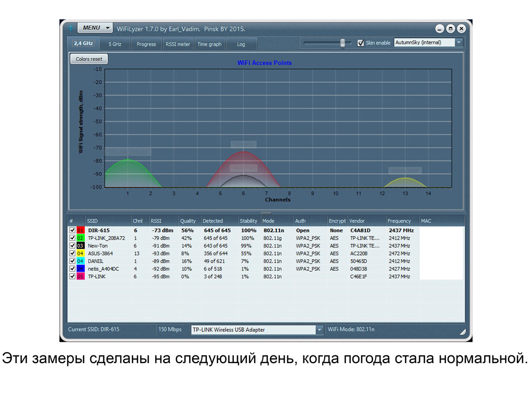The width and height of the screenshot is (532, 399).
Task: Open the TP-LINK Wireless USB Adapter dropdown
Action: click(x=319, y=329)
